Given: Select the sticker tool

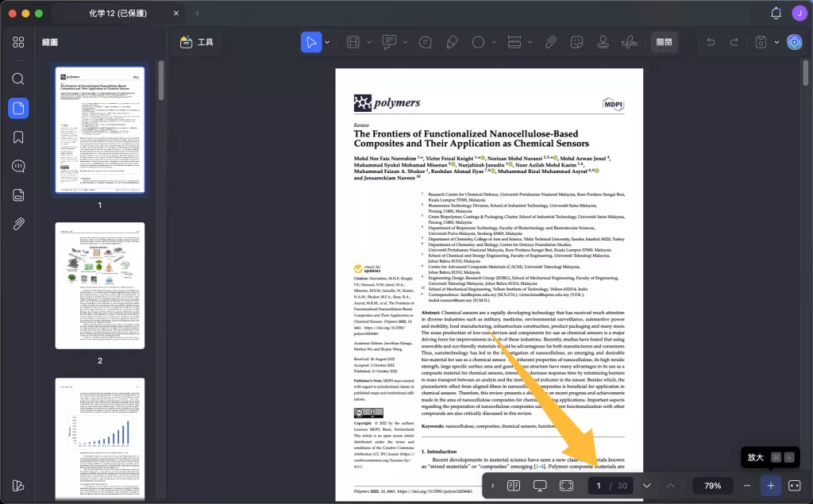Looking at the screenshot, I should pos(576,42).
